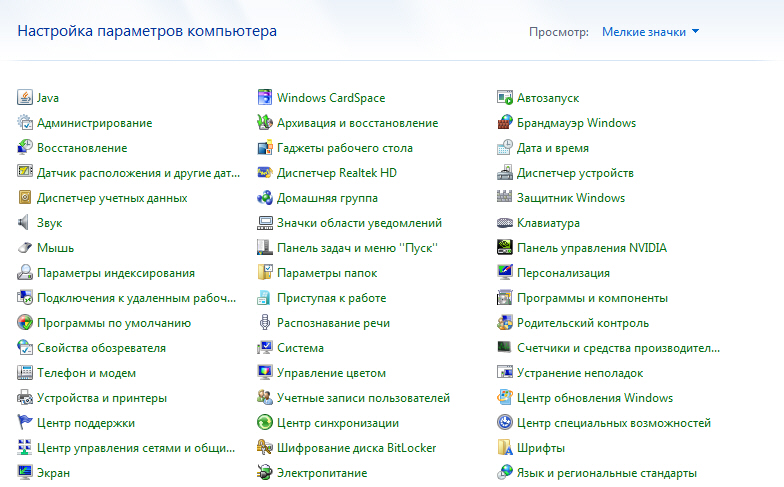
Task: Go to Учетные записи пользователей
Action: (x=363, y=398)
